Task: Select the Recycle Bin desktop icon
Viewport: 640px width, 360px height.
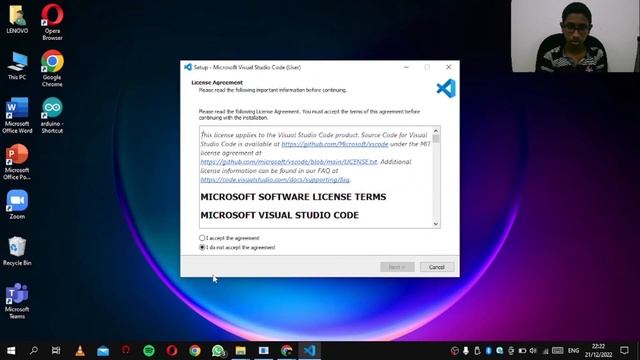Action: 17,251
